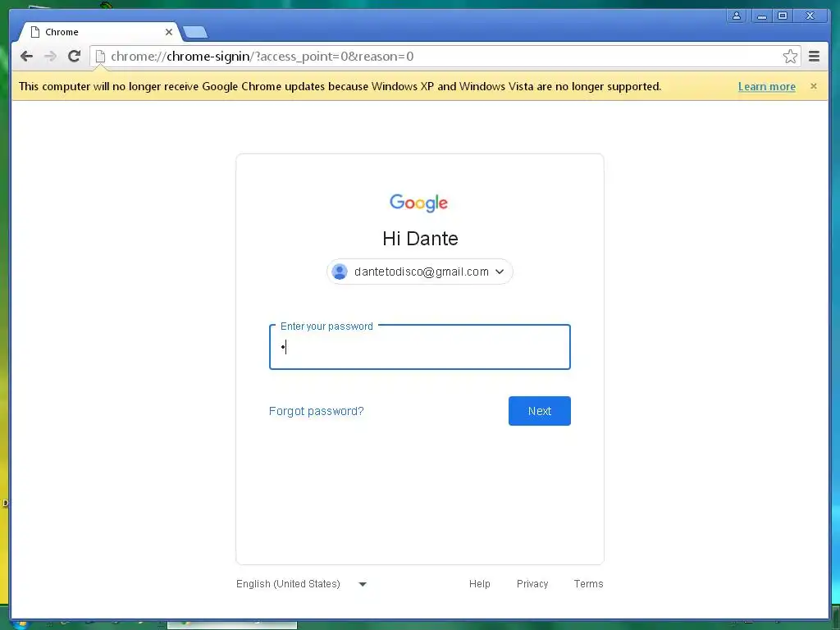The image size is (840, 630).
Task: Follow the Learn more link
Action: pyautogui.click(x=767, y=87)
